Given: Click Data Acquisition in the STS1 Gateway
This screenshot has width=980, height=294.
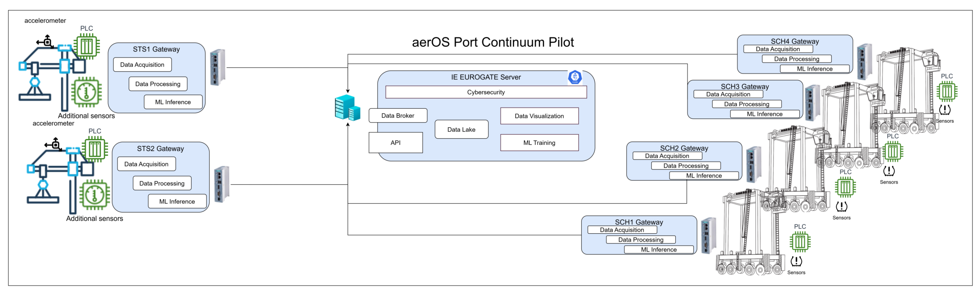Looking at the screenshot, I should click(142, 65).
